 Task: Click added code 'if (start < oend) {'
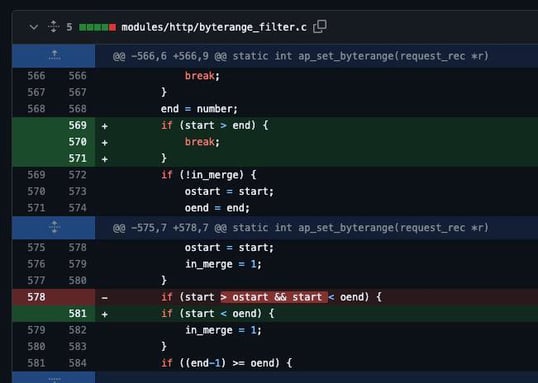coord(218,313)
